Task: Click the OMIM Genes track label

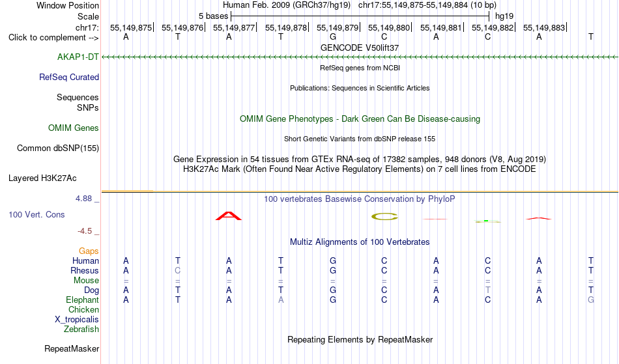Action: [73, 128]
